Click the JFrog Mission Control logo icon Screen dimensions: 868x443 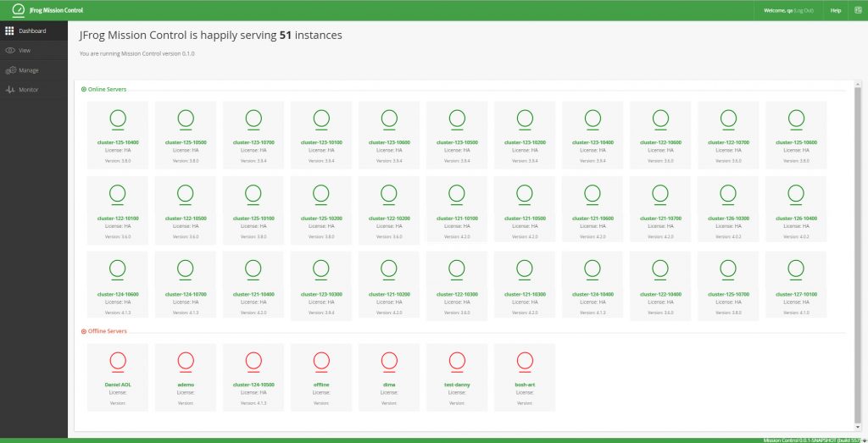[19, 10]
